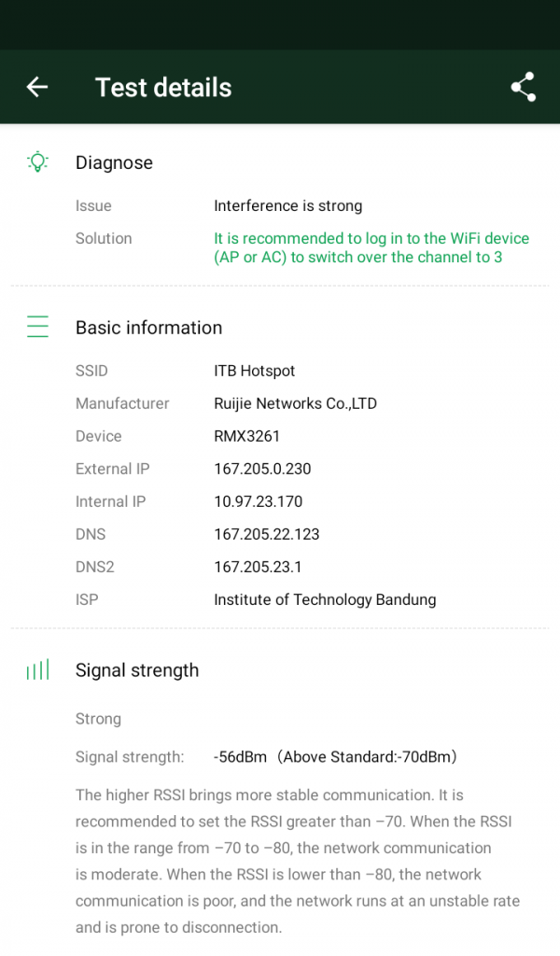Tap the Internal IP address 10.97.23.170
Screen dimensions: 560x956
[x=258, y=501]
